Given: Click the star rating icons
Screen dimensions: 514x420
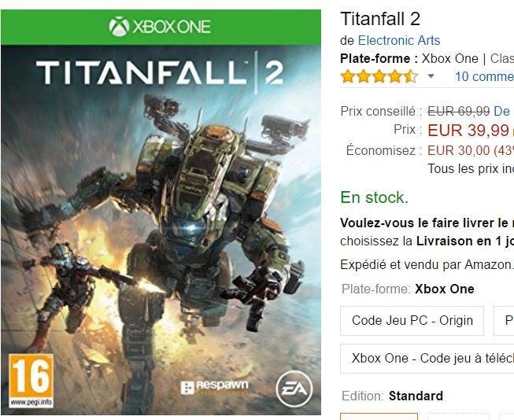Looking at the screenshot, I should coord(379,76).
